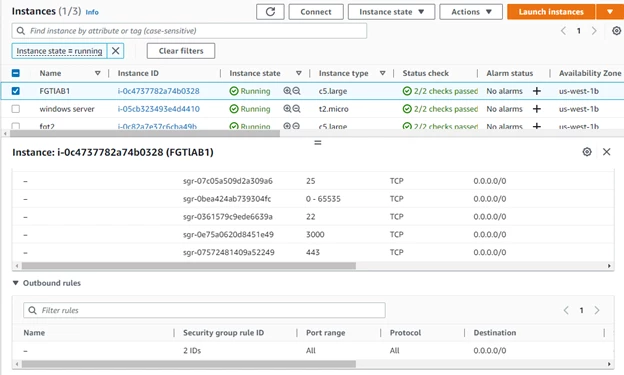
Task: Open instance i-05cb323493e4d4410 link
Action: (158, 109)
